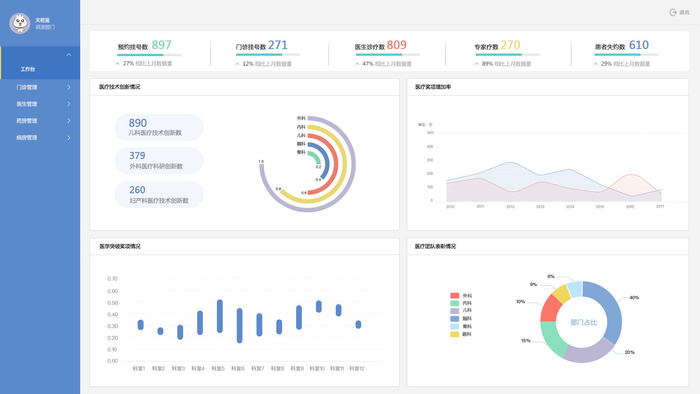The image size is (700, 394).
Task: Expand the 医生管理 menu chevron
Action: click(x=69, y=104)
